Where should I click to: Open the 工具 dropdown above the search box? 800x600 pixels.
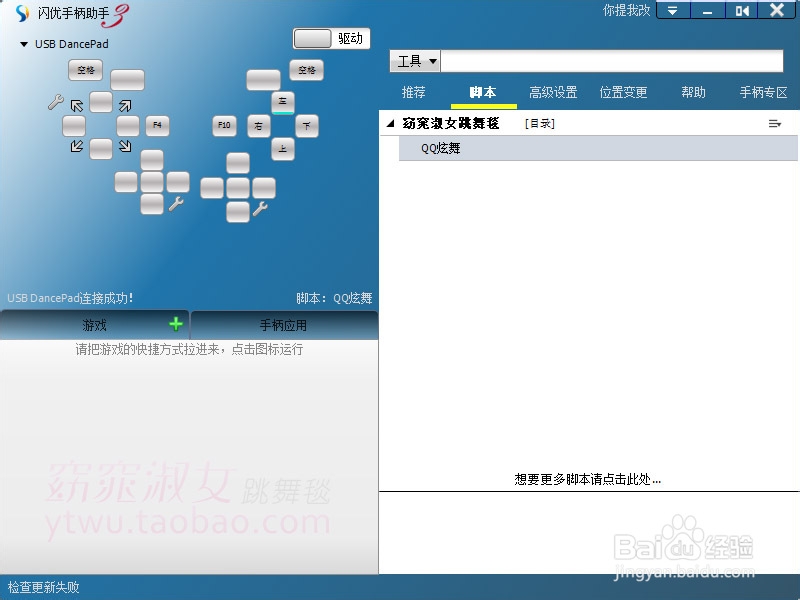[x=414, y=60]
